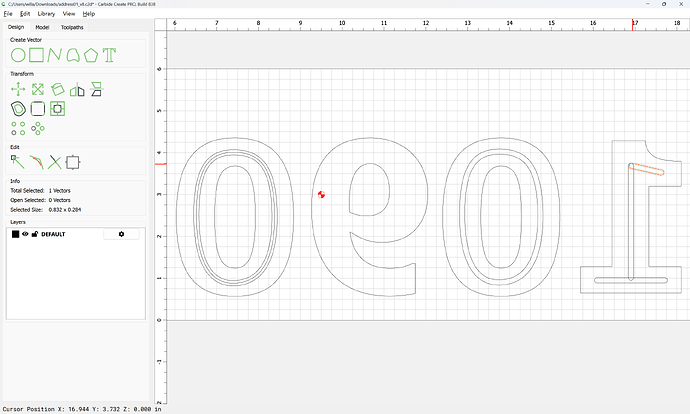Toggle the lock on DEFAULT layer
The image size is (690, 414).
pyautogui.click(x=35, y=234)
